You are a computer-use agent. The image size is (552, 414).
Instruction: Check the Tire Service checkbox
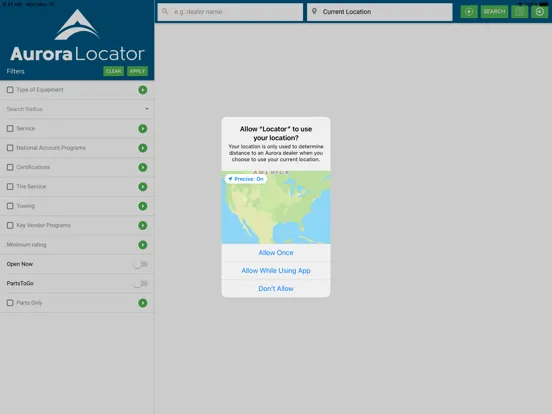[x=10, y=187]
